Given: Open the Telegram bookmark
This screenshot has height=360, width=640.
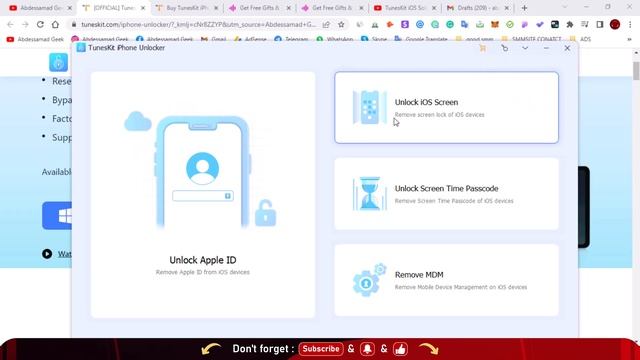Looking at the screenshot, I should [291, 39].
